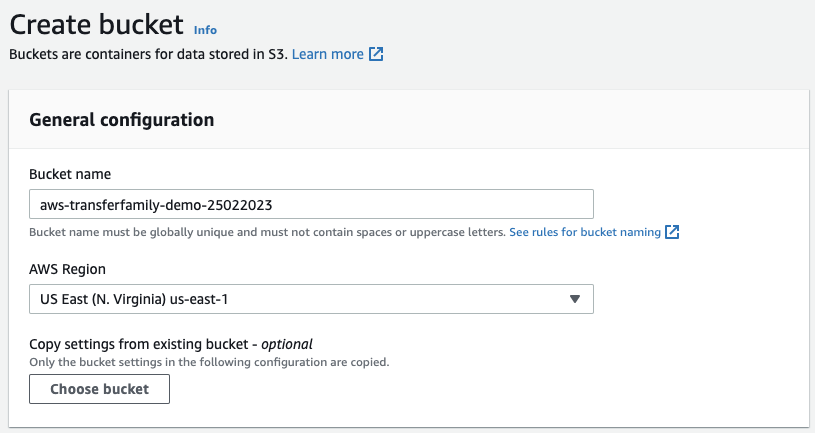The height and width of the screenshot is (433, 815).
Task: Click the General configuration section header
Action: click(x=122, y=120)
